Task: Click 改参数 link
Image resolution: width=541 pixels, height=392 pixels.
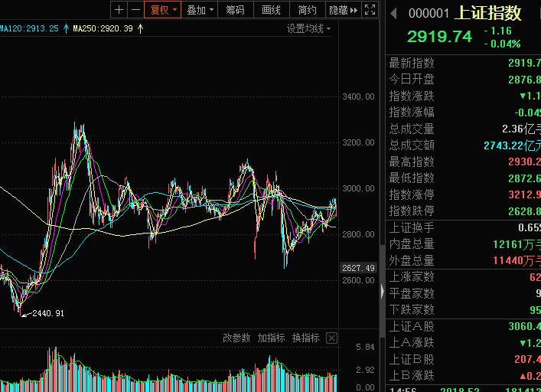Action: (x=236, y=338)
